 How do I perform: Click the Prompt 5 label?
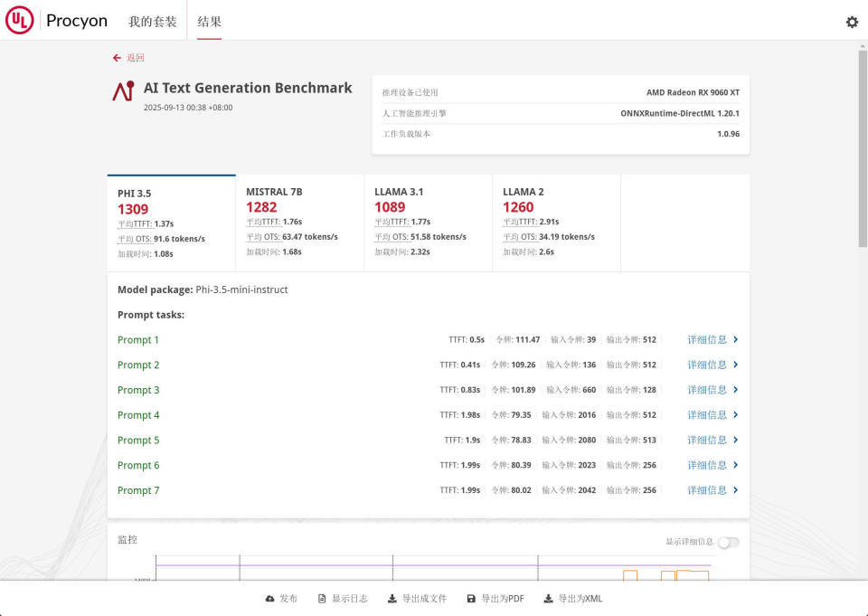tap(138, 440)
